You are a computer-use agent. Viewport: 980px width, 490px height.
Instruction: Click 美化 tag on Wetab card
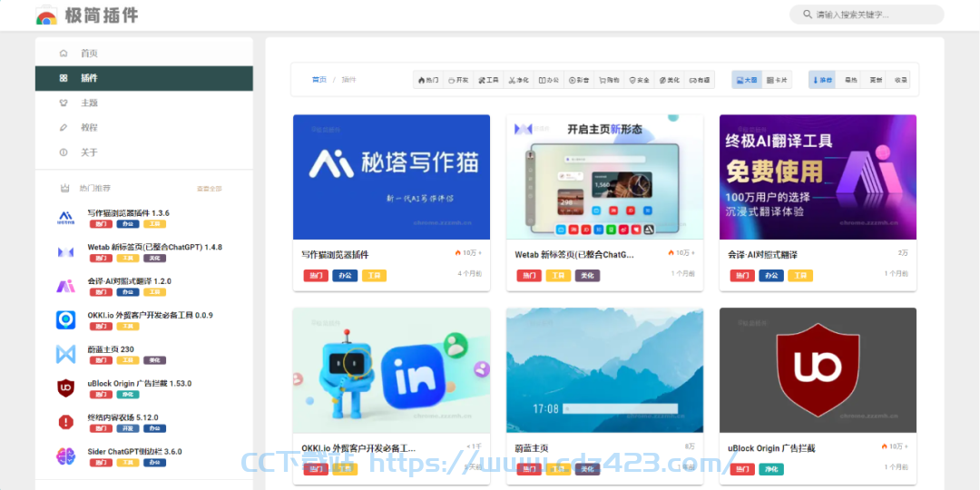[x=587, y=276]
